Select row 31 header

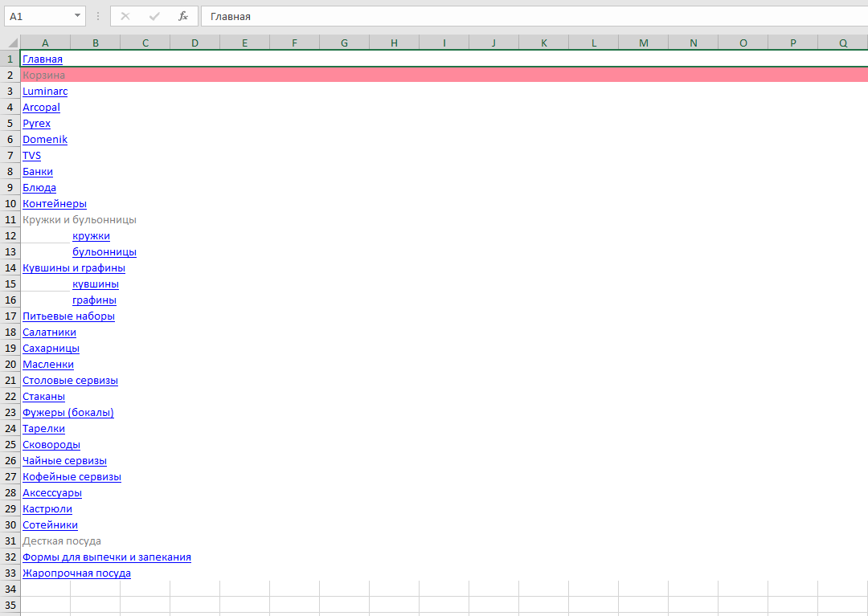point(10,541)
